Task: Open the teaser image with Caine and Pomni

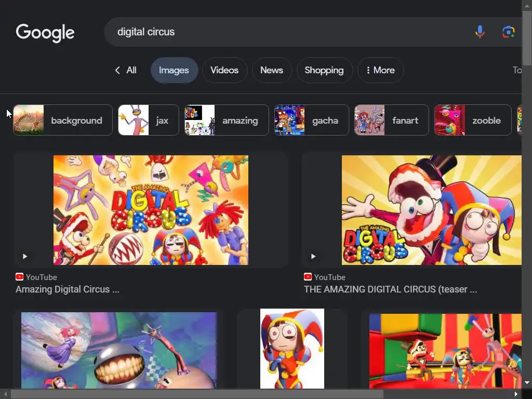Action: pyautogui.click(x=432, y=210)
